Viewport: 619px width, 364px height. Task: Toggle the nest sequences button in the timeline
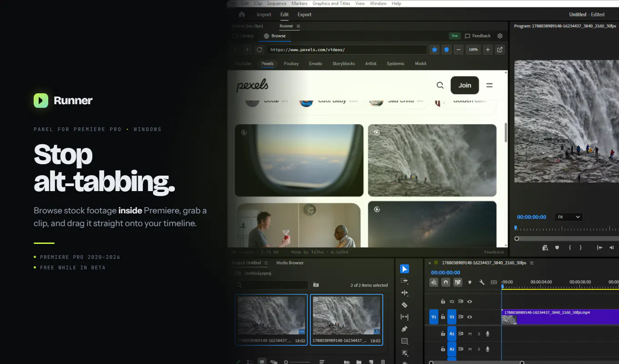(434, 283)
